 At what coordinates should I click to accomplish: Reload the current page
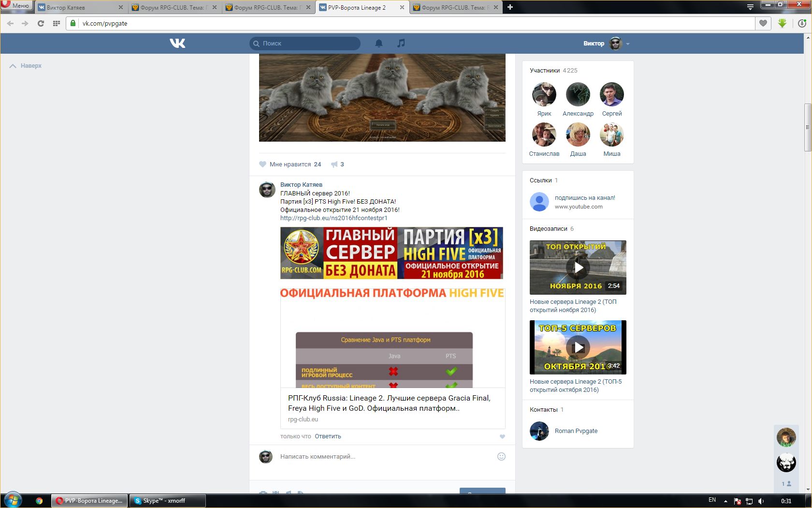41,23
